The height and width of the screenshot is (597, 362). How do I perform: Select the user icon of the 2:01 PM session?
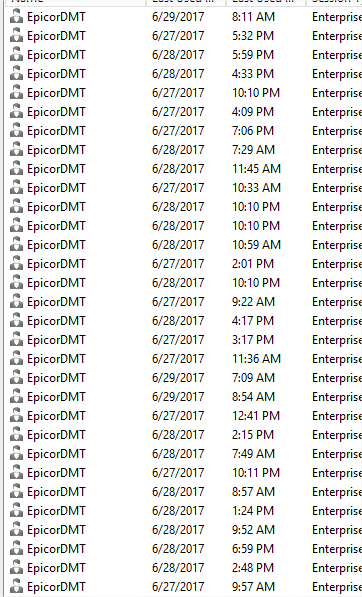coord(16,264)
